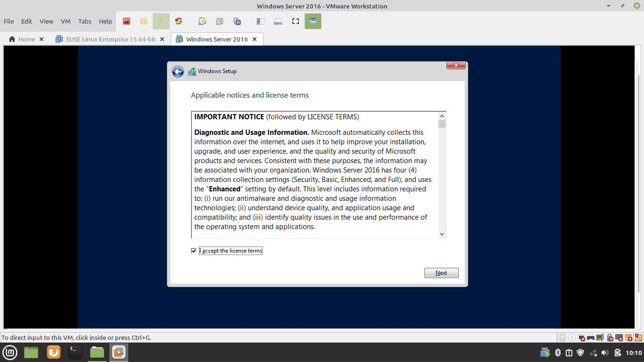The height and width of the screenshot is (362, 644).
Task: Click the IMPORTANT NOTICE license text
Action: coord(229,117)
